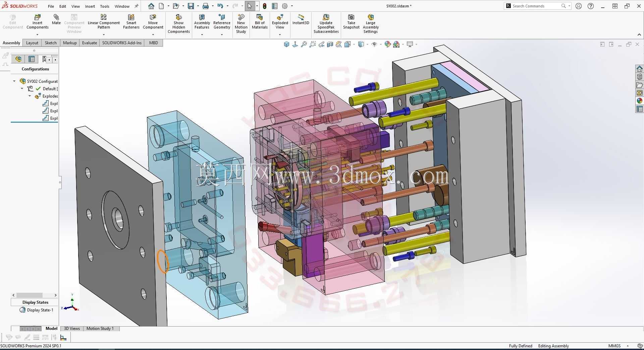Screen dimensions: 644x350
Task: Click the Insert Components tool
Action: pos(37,21)
